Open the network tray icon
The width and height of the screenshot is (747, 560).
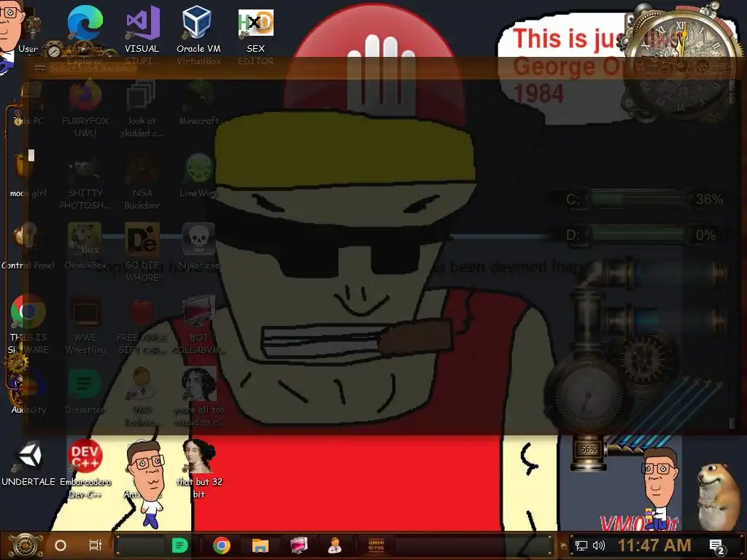click(x=581, y=545)
